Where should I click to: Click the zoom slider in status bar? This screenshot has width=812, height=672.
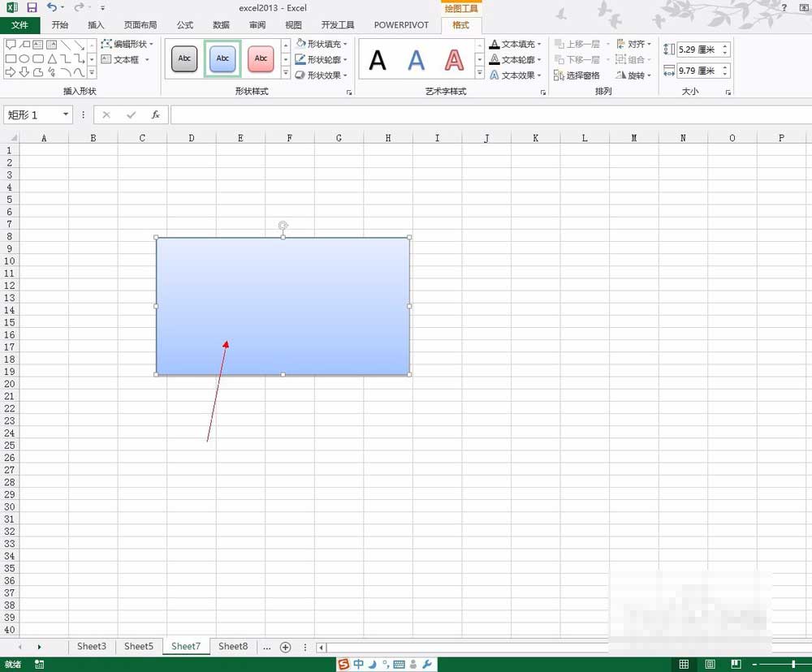point(793,665)
